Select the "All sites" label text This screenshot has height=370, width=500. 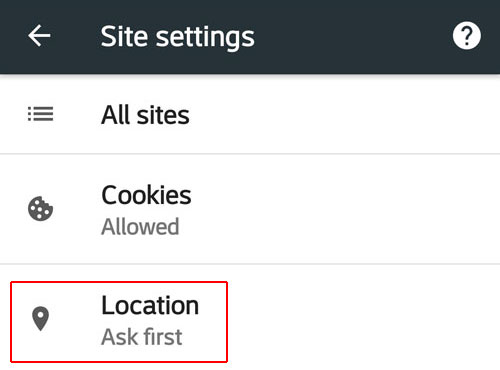[145, 115]
